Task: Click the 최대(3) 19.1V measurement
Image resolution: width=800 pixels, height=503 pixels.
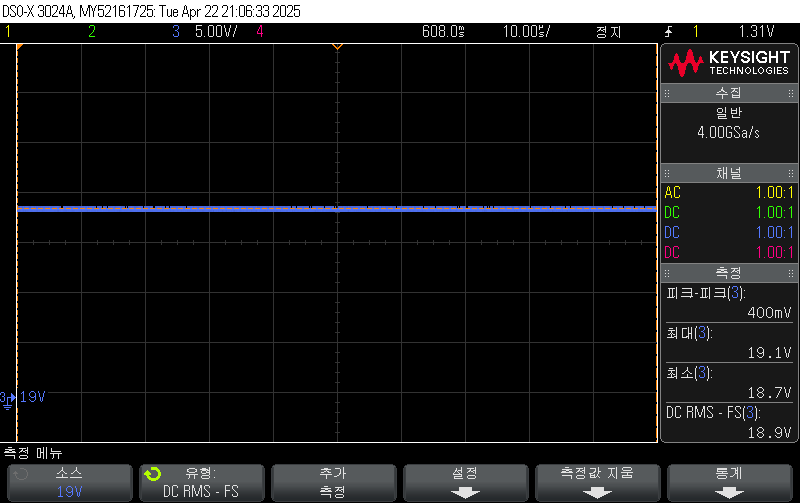Action: point(729,343)
